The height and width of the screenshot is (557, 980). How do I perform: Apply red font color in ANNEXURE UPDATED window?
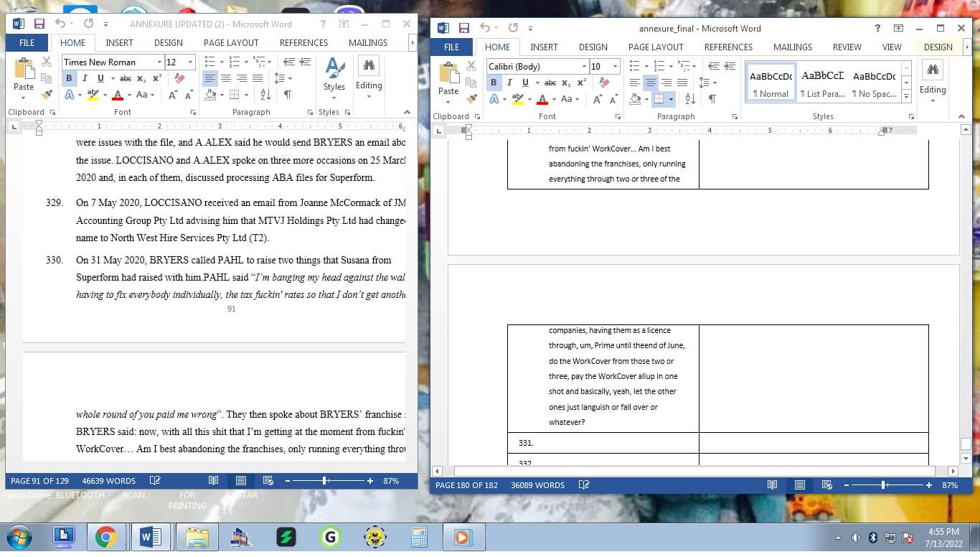point(118,95)
